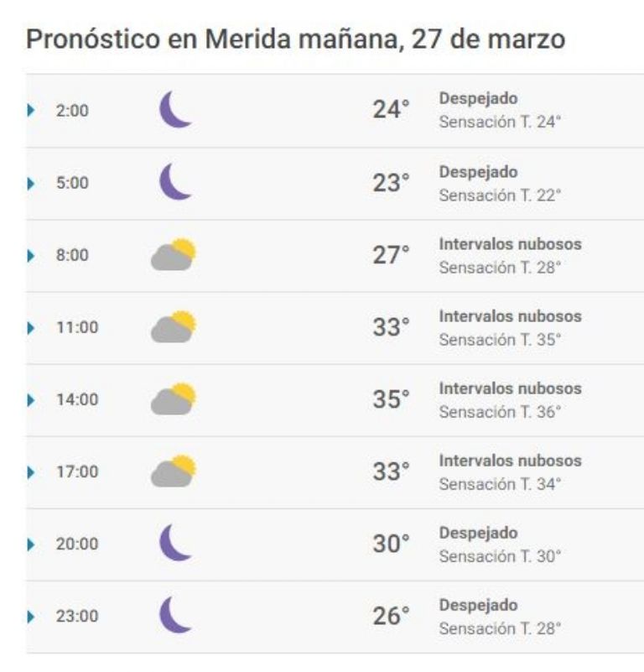Expand the 5:00 forecast row arrow
The image size is (644, 672).
coord(30,184)
